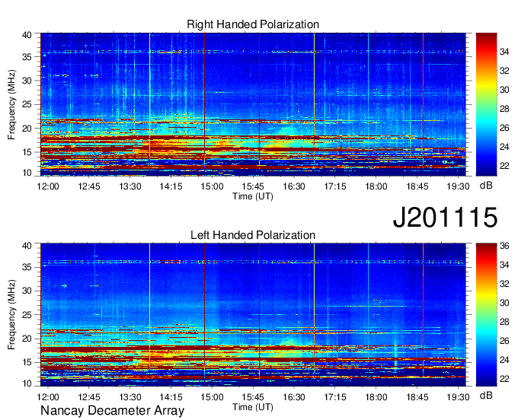Click the 26 dB label on the Right Handed color bar
Image resolution: width=518 pixels, height=420 pixels.
[x=504, y=128]
